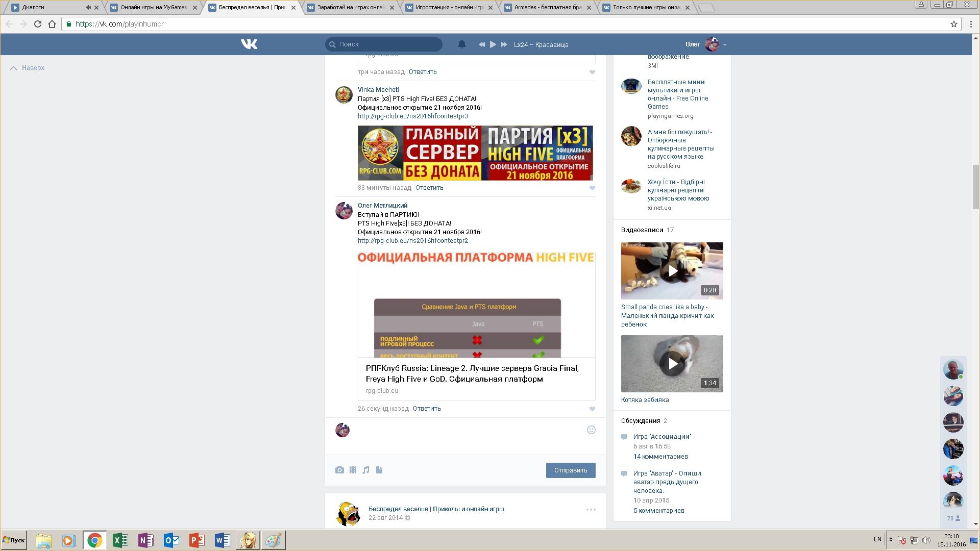Open the rpg-club.eu/ns2016hfcontestpr2 link
The width and height of the screenshot is (980, 551).
tap(412, 241)
